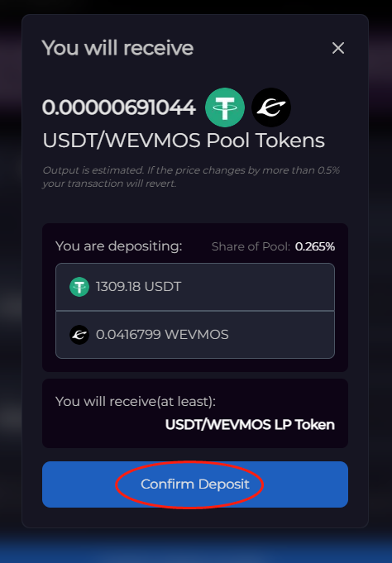Click the large black Evmos logo
This screenshot has width=392, height=563.
tap(271, 107)
